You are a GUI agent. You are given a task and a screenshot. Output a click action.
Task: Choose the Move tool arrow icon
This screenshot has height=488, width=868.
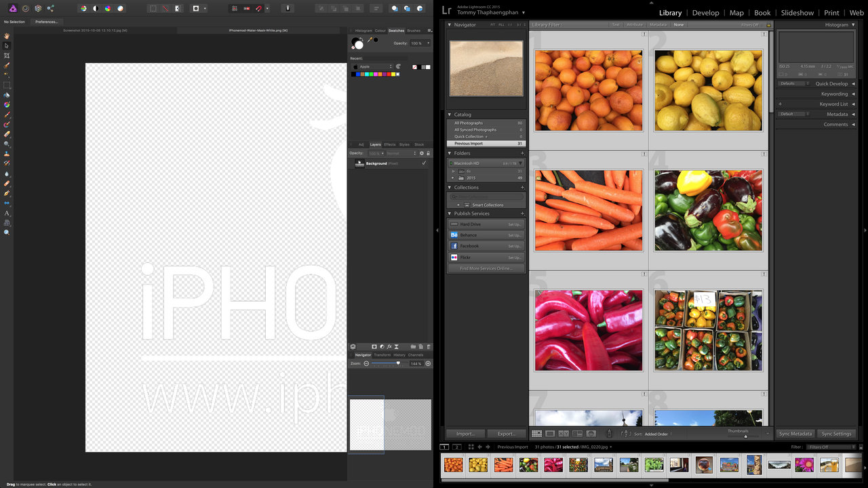[7, 45]
